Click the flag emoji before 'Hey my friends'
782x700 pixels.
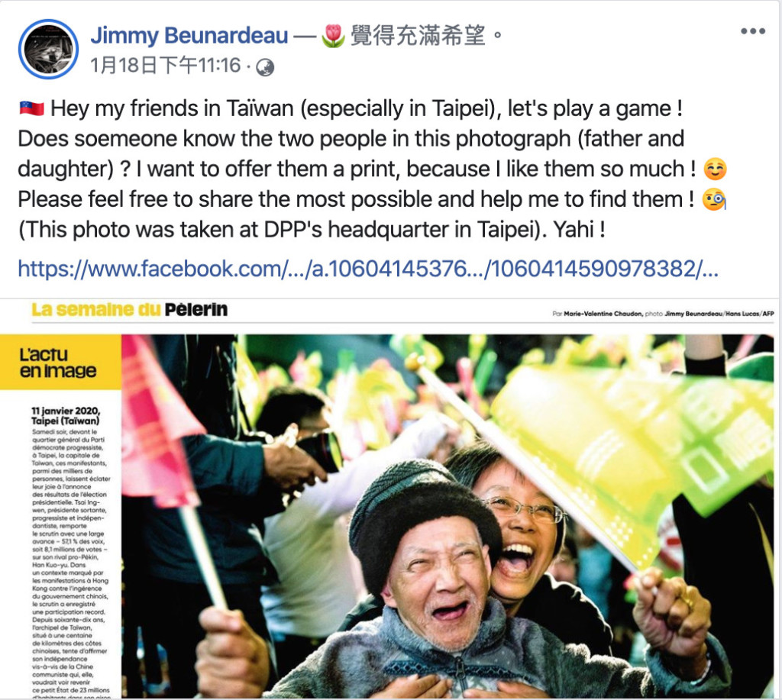[32, 108]
